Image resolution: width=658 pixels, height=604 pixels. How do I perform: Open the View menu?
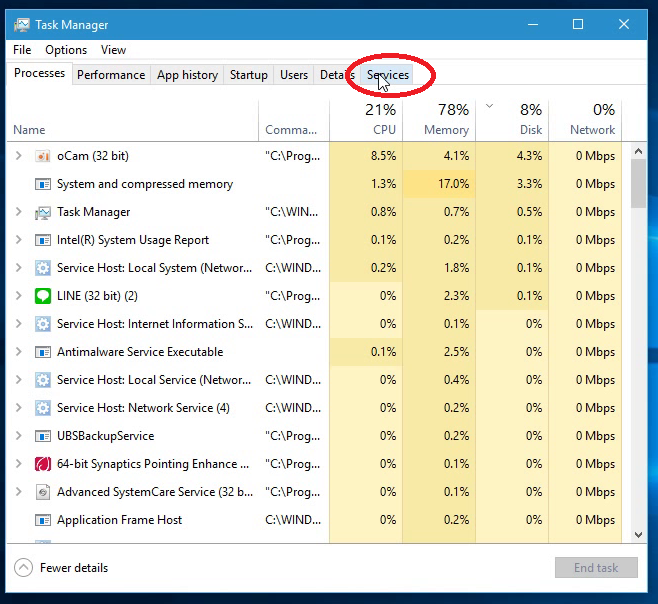113,50
